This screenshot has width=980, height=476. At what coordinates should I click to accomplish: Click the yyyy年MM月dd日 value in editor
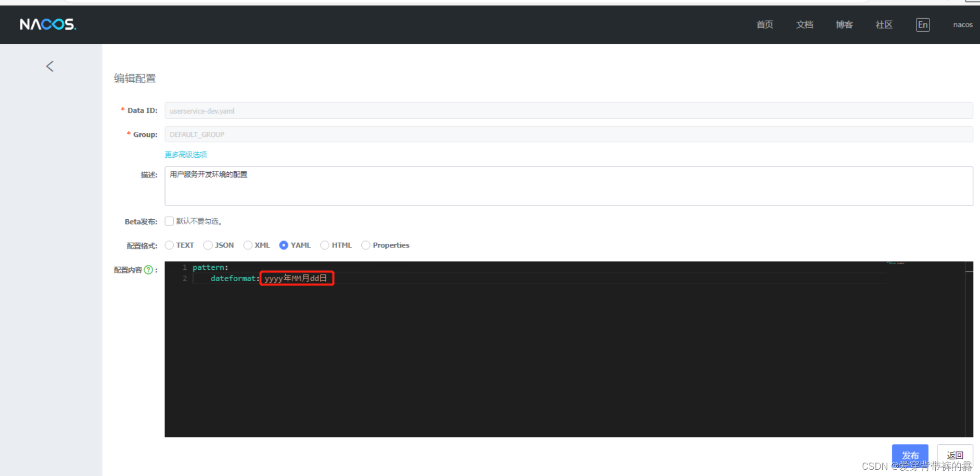tap(296, 278)
